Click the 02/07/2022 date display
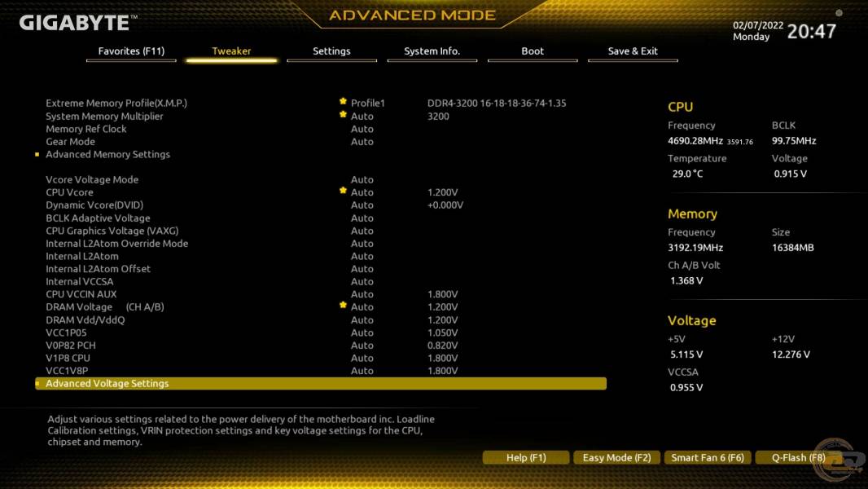The width and height of the screenshot is (868, 489). 758,25
